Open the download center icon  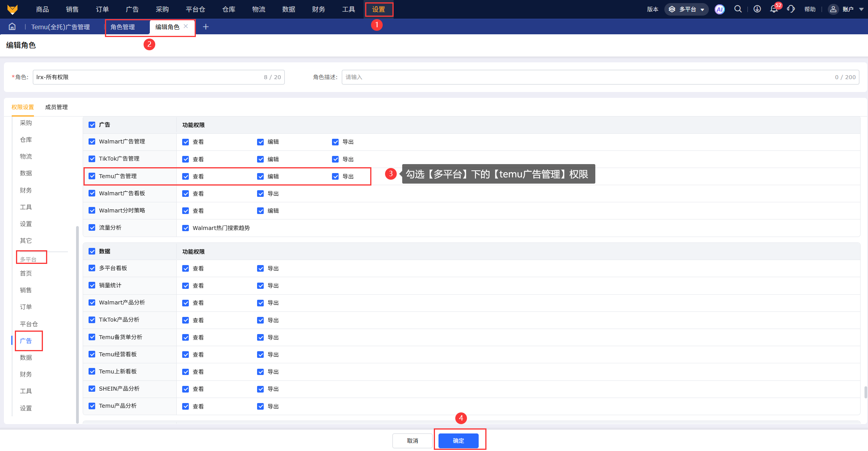click(x=757, y=9)
